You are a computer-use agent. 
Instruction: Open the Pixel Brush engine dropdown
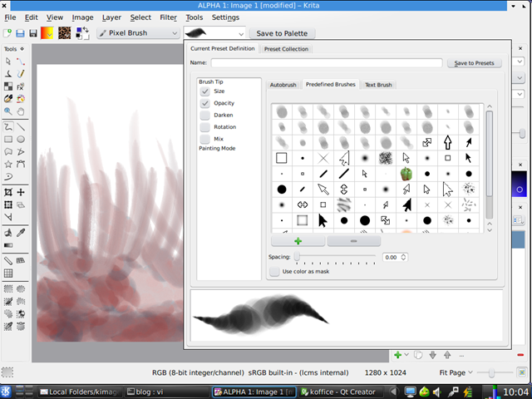point(138,33)
